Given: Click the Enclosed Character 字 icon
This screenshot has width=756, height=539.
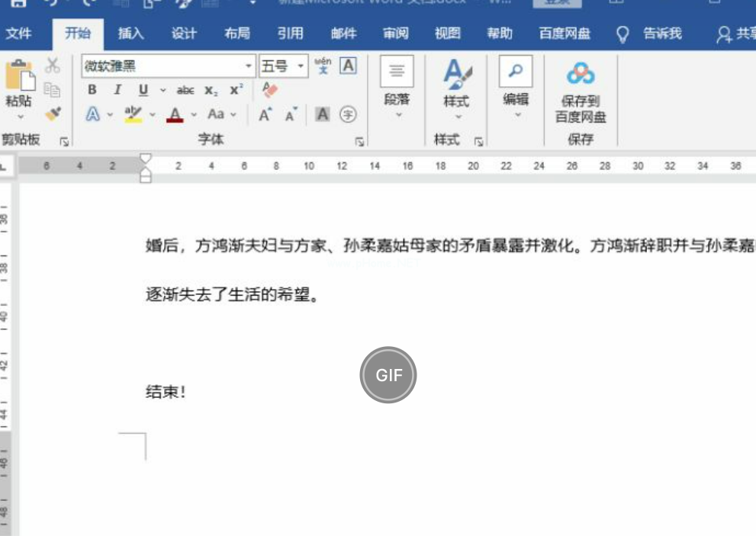Looking at the screenshot, I should click(x=348, y=114).
